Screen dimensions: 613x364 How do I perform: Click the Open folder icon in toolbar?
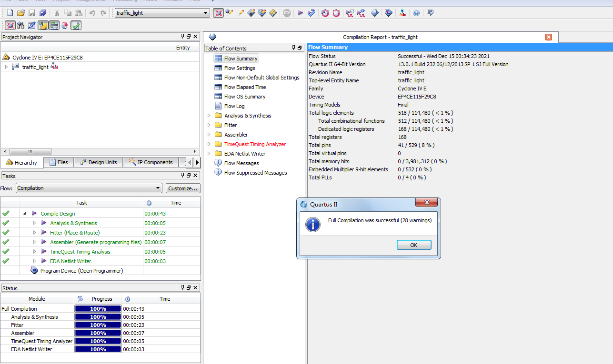21,13
